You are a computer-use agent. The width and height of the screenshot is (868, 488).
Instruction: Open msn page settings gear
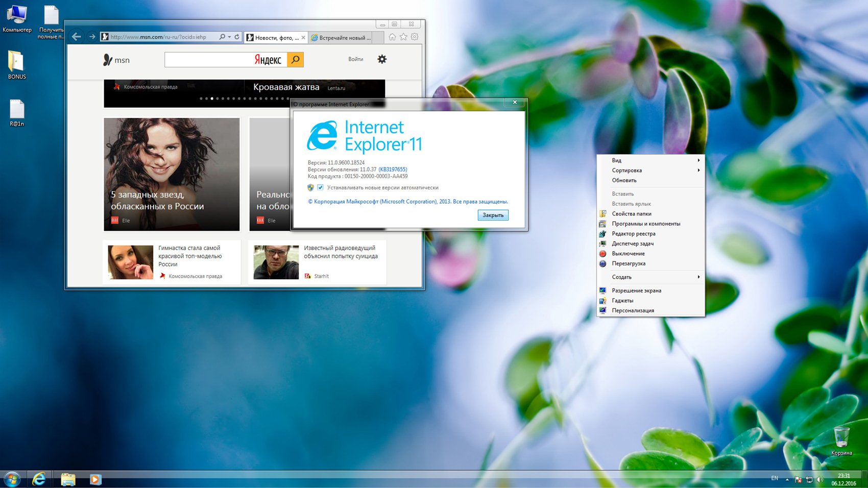(382, 59)
